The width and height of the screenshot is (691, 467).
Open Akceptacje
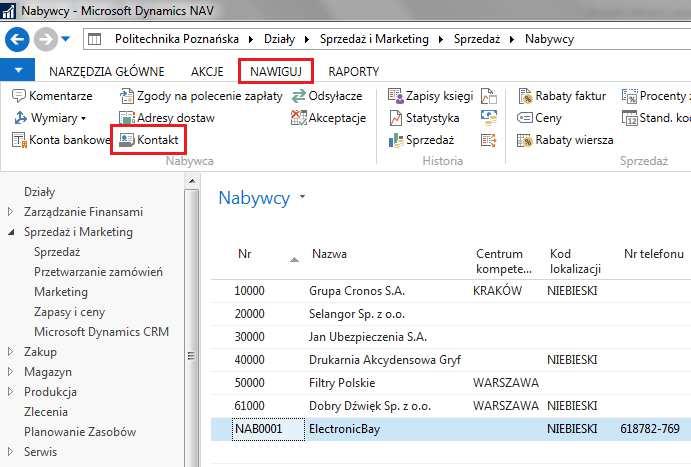(x=328, y=118)
